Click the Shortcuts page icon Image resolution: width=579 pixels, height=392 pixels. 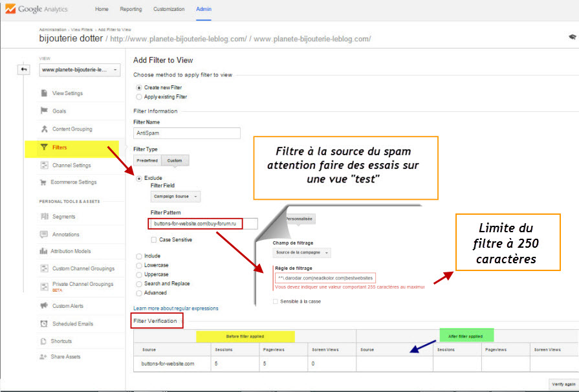click(x=43, y=341)
